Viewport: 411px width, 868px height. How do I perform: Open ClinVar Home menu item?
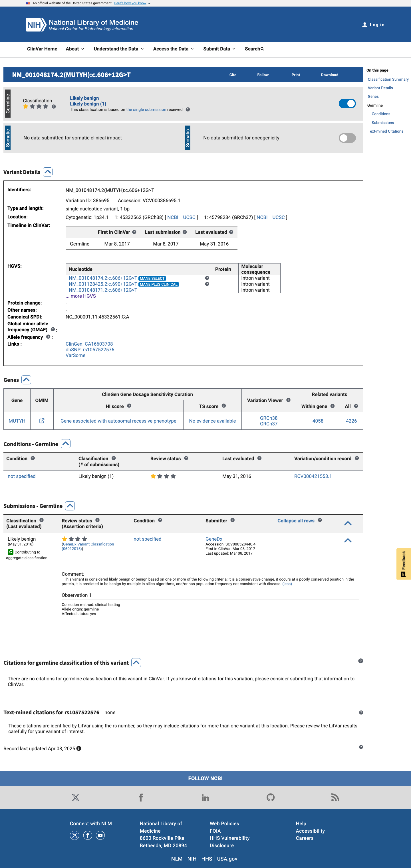[42, 49]
